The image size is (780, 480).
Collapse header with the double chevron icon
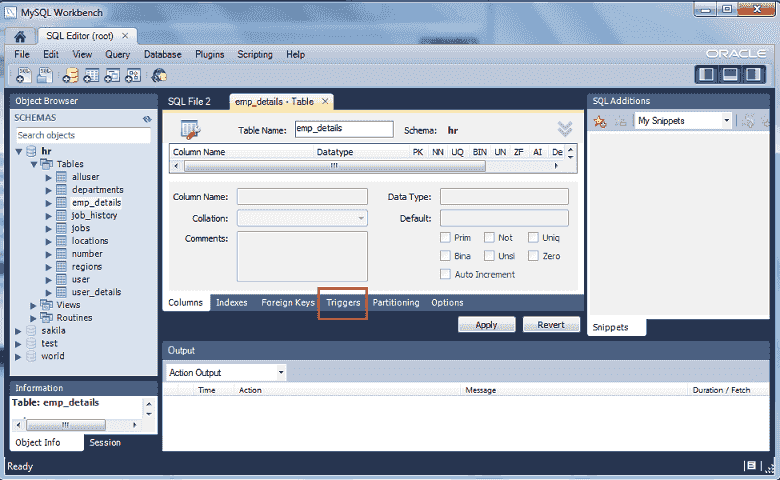pos(565,129)
